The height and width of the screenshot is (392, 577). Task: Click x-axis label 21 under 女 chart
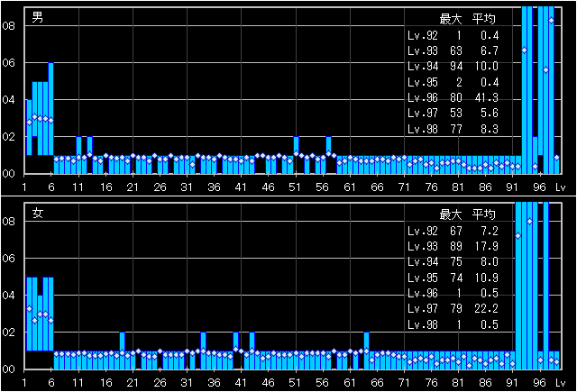click(x=133, y=383)
